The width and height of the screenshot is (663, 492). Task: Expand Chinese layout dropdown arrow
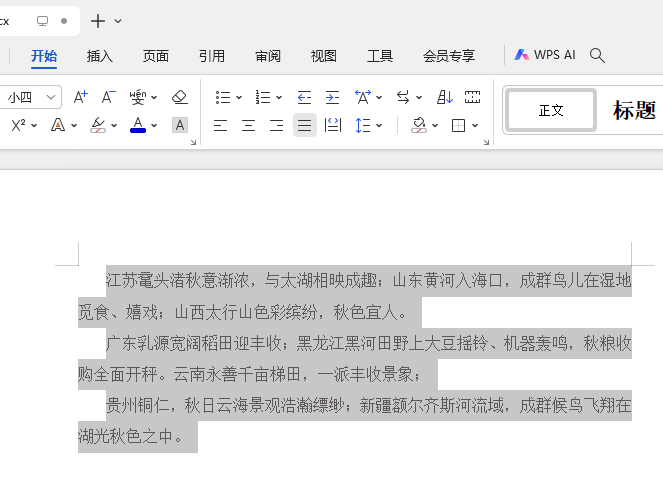379,98
